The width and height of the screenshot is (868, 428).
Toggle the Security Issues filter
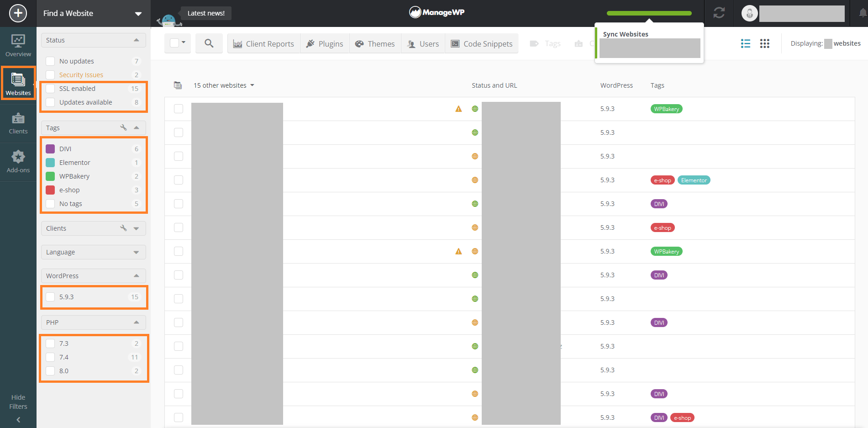50,75
